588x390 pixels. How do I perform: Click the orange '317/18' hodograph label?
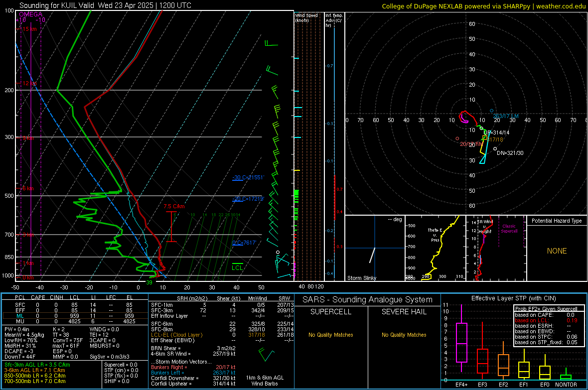coord(495,139)
